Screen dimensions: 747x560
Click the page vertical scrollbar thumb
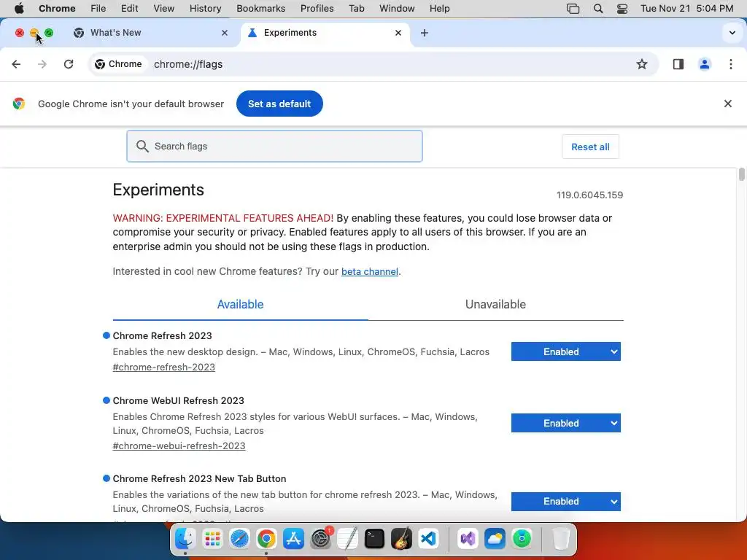pyautogui.click(x=741, y=174)
